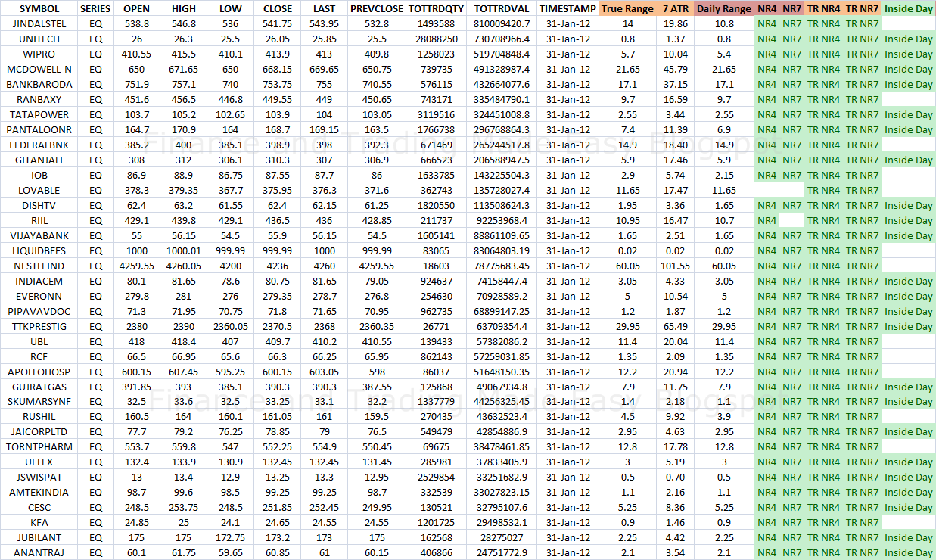This screenshot has width=936, height=560.
Task: Select the TOTTRDQTY column header
Action: pyautogui.click(x=436, y=8)
